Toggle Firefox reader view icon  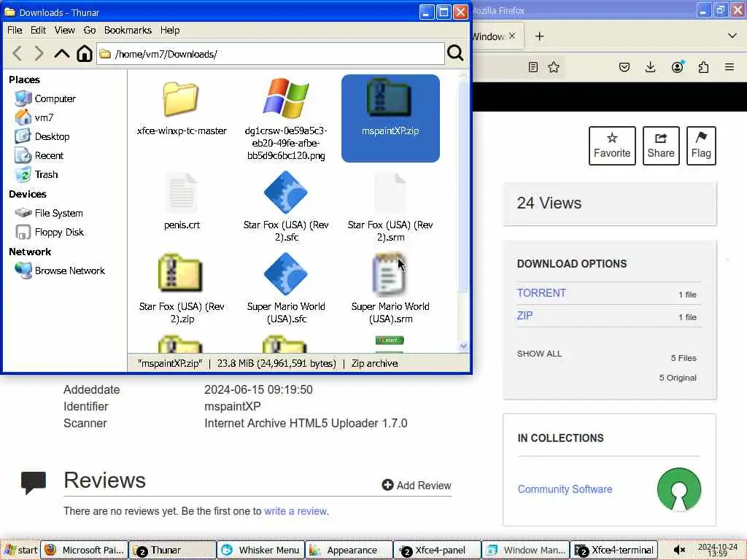533,67
